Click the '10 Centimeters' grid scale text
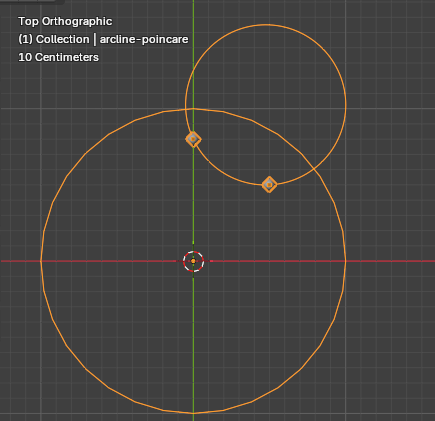The image size is (435, 421). tap(58, 57)
